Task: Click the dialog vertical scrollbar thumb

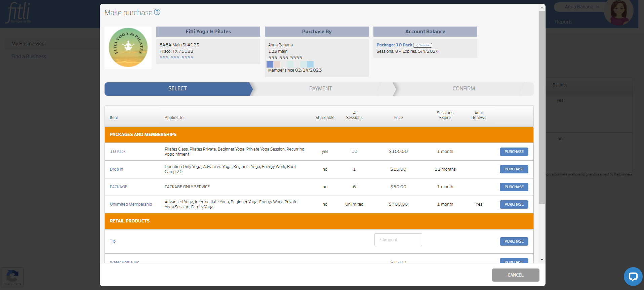Action: click(x=542, y=107)
